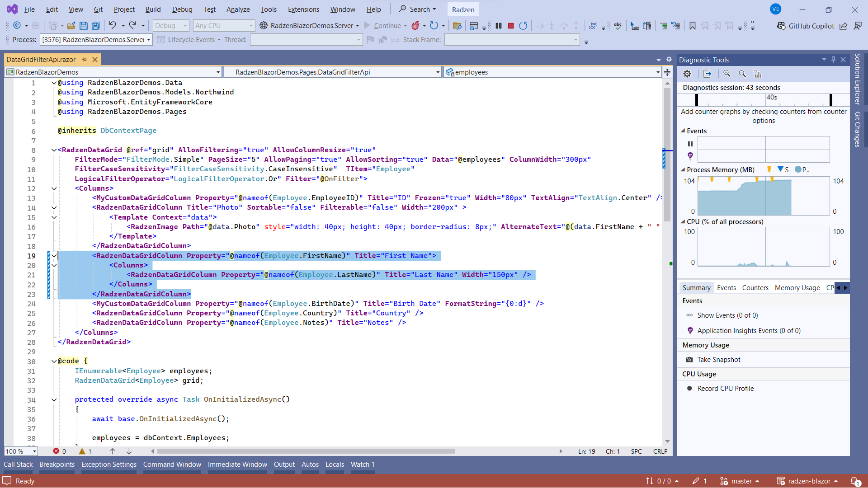
Task: Click the Break All pause icon
Action: pyautogui.click(x=499, y=26)
